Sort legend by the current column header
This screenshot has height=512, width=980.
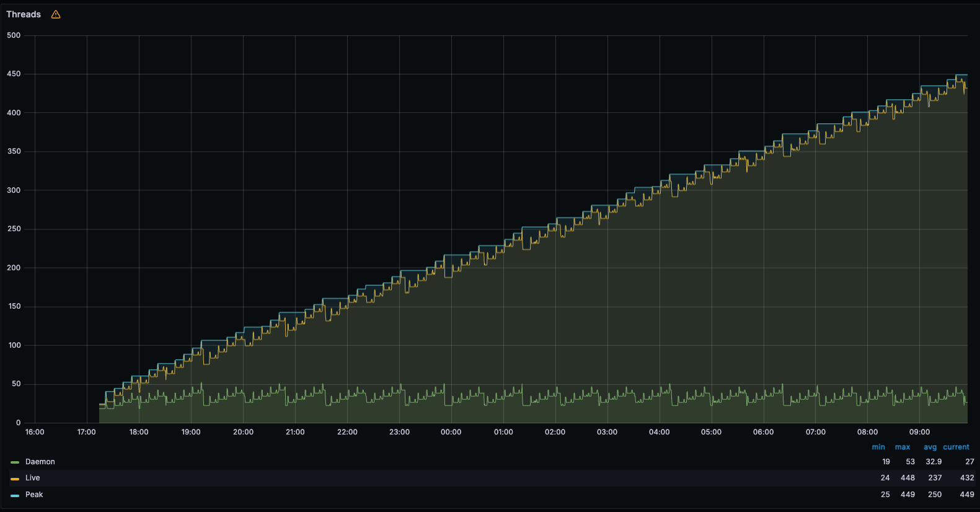(956, 447)
